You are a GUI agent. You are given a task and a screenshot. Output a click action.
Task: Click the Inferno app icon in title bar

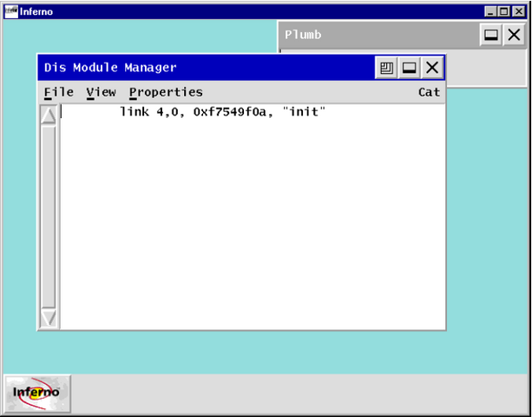(11, 12)
